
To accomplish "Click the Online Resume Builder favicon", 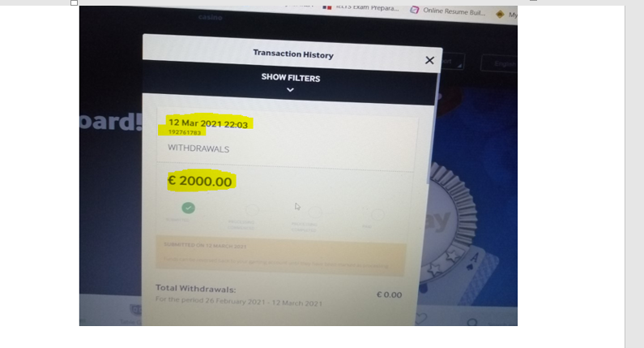I will [415, 10].
